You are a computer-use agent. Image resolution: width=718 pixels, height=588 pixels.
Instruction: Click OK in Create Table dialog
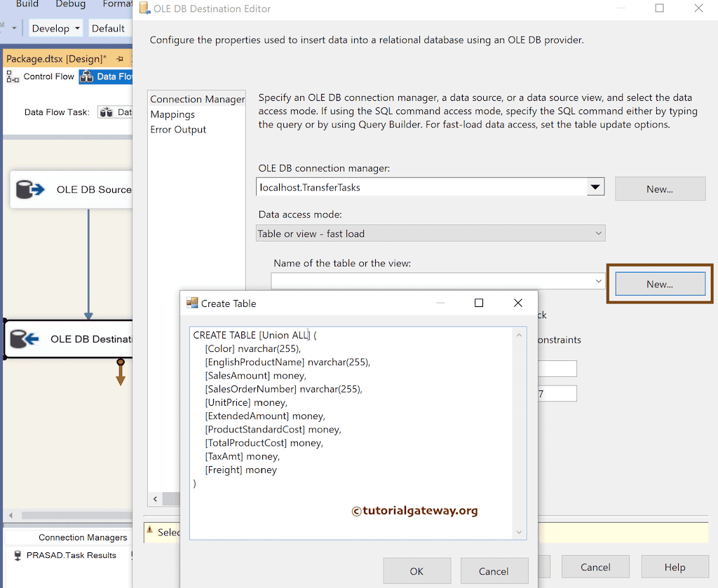pos(416,571)
